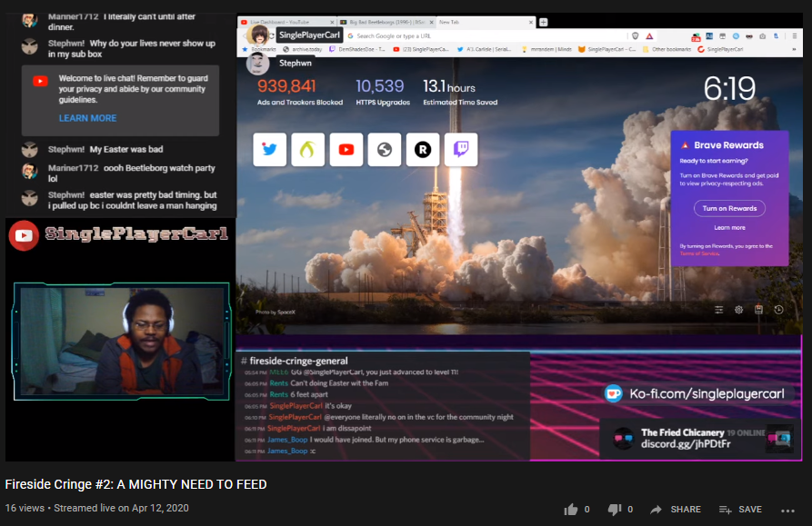This screenshot has width=812, height=526.
Task: Click the YouTube like thumbs-up icon
Action: tap(571, 510)
